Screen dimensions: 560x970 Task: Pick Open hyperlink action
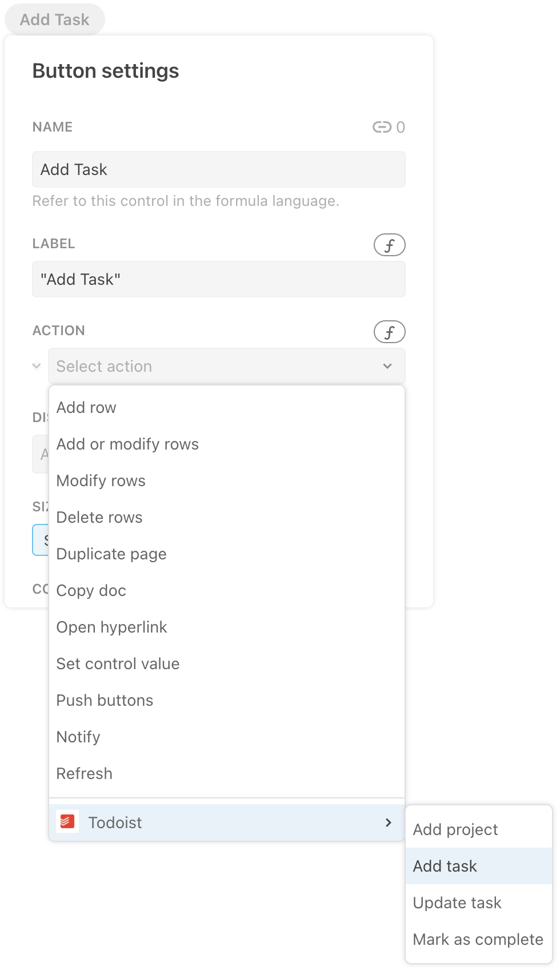coord(111,627)
